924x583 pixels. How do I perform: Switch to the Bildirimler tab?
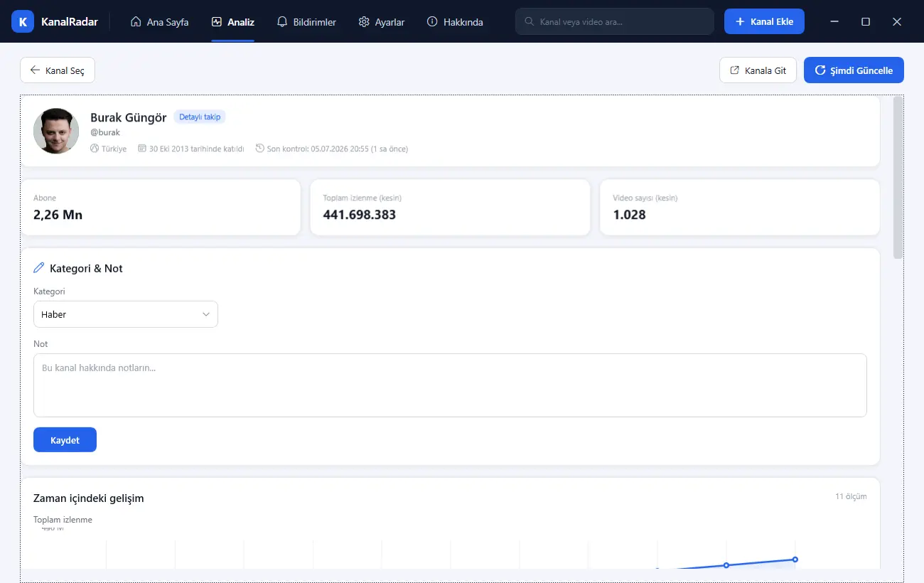(306, 22)
